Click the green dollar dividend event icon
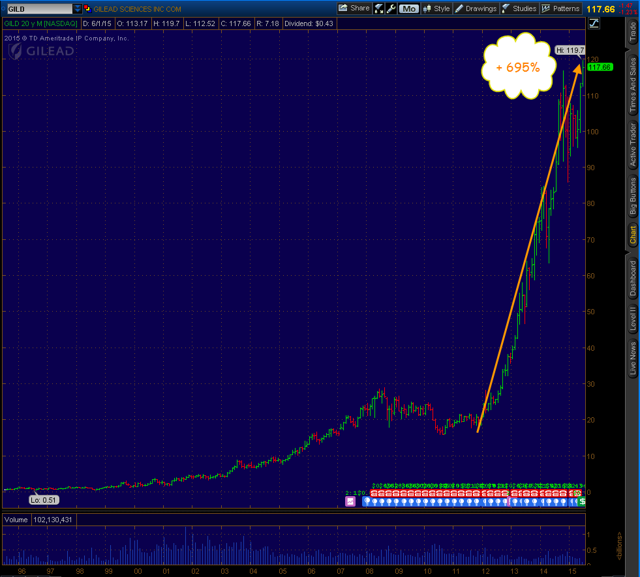 (582, 502)
